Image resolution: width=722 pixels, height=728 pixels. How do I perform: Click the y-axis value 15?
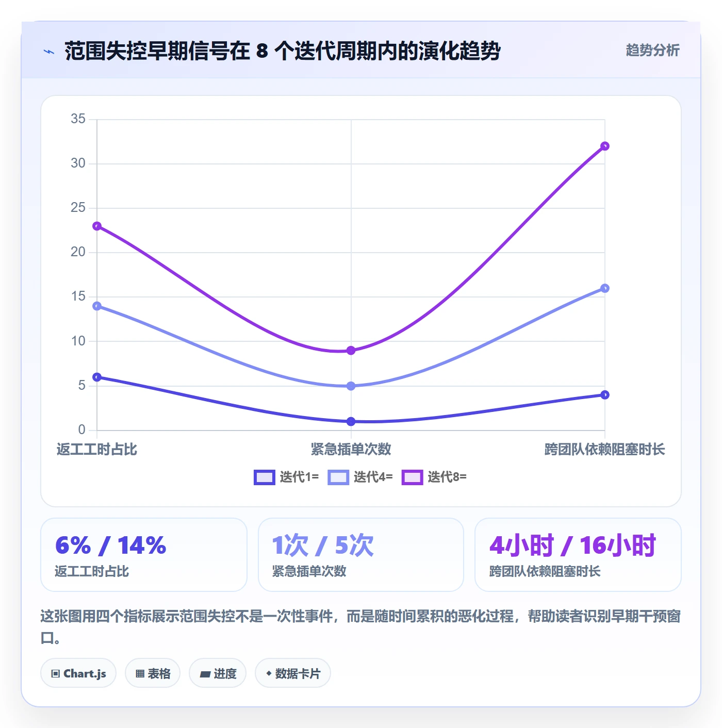(x=78, y=296)
